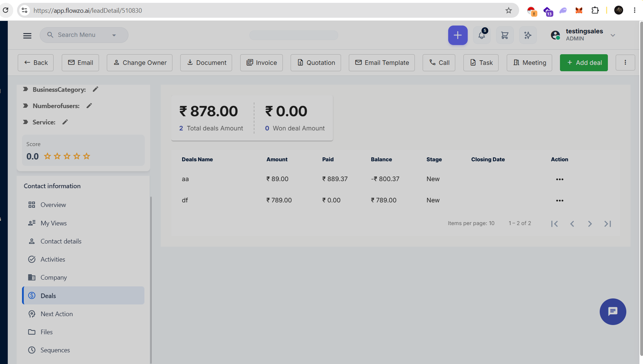Click the Amount column header
Viewport: 643px width, 364px height.
tap(277, 159)
